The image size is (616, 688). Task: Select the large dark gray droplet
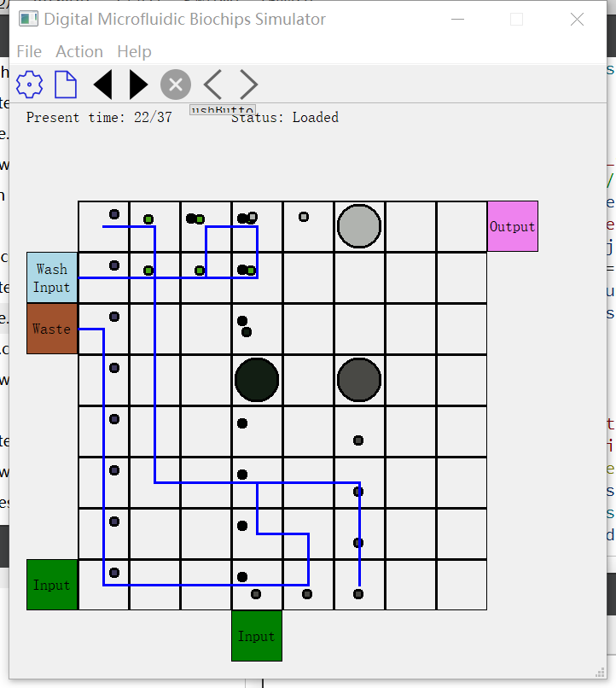[x=359, y=380]
